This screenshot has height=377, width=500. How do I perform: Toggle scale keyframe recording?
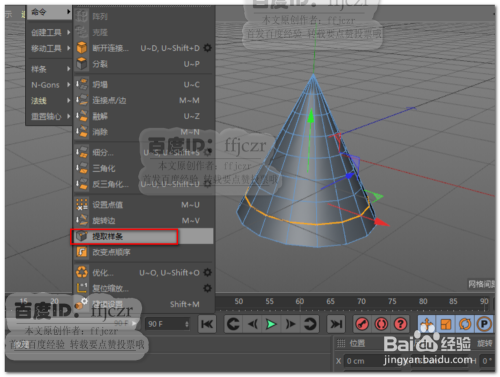(x=446, y=324)
